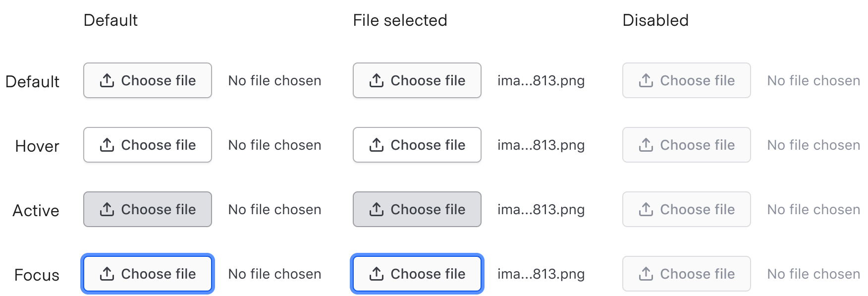This screenshot has width=868, height=296.
Task: Click the upload icon in Default state button
Action: pos(107,80)
